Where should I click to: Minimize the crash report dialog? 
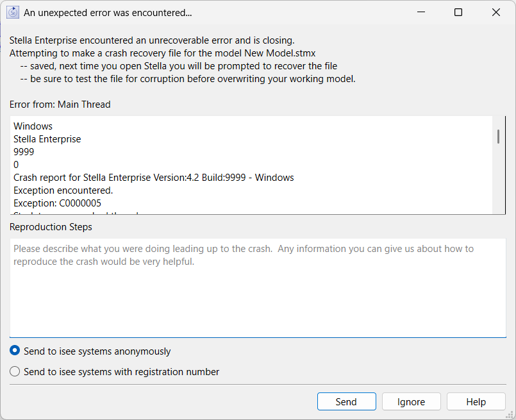pyautogui.click(x=420, y=12)
